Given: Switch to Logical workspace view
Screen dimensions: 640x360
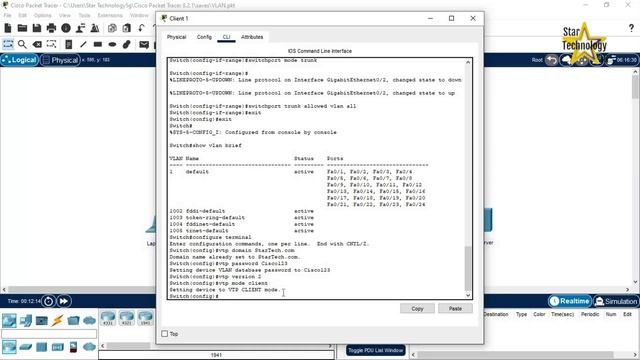Looking at the screenshot, I should coord(20,60).
